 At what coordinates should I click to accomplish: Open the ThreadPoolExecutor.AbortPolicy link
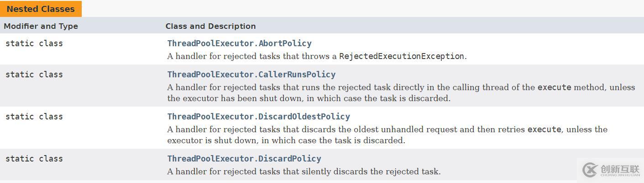pyautogui.click(x=239, y=43)
